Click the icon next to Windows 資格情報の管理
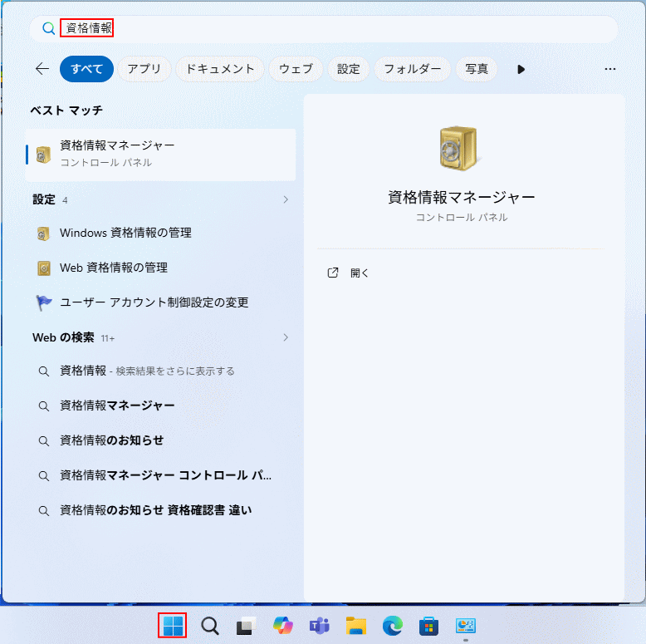Screen dimensions: 646x644 coord(43,234)
